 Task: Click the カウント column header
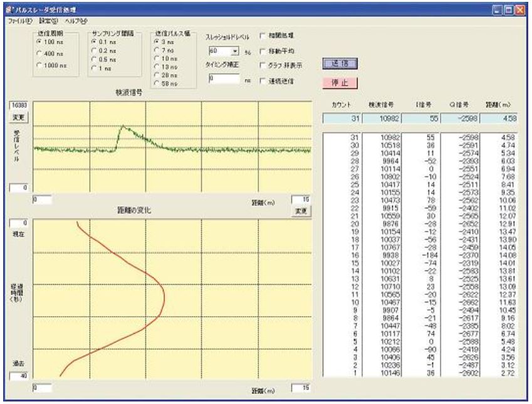click(x=342, y=105)
